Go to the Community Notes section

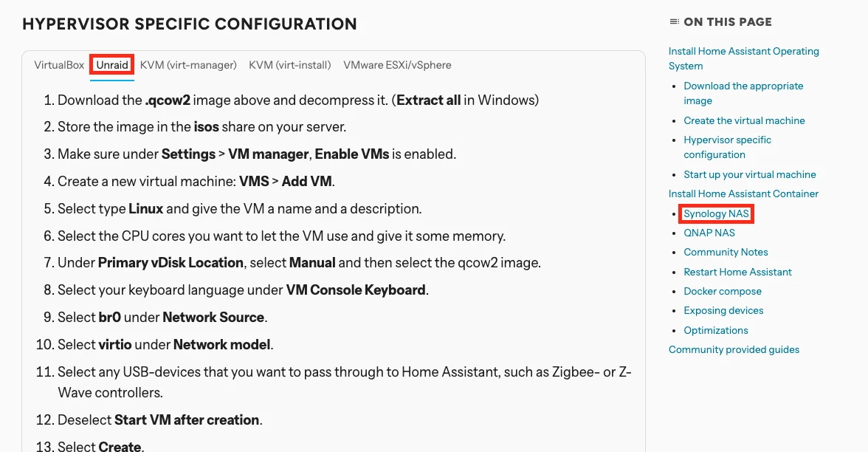coord(726,252)
